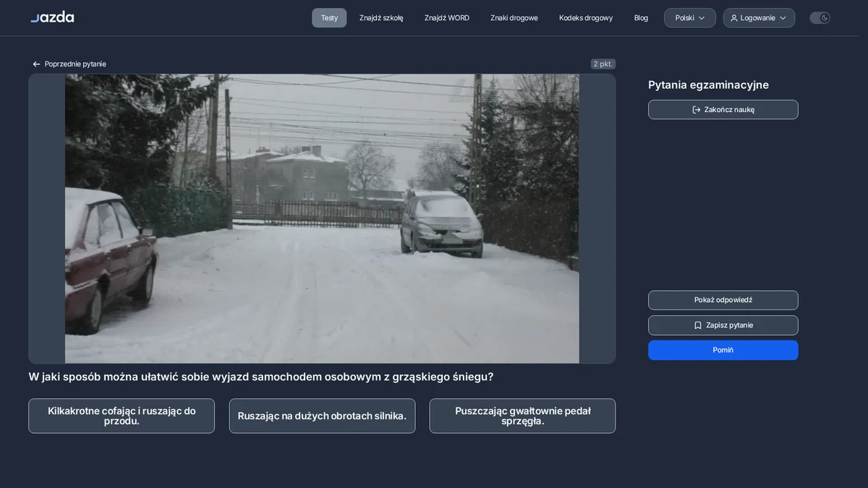Select answer Ruszając na dużych obrotach silnika
Screen dimensions: 868x488
pyautogui.click(x=322, y=416)
